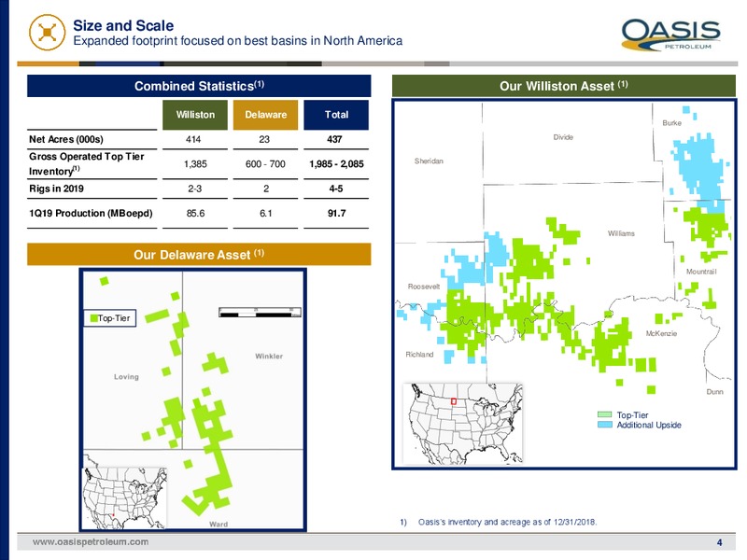Image resolution: width=747 pixels, height=560 pixels.
Task: Click the total inventory value 1,985 - 2,085
Action: point(336,164)
